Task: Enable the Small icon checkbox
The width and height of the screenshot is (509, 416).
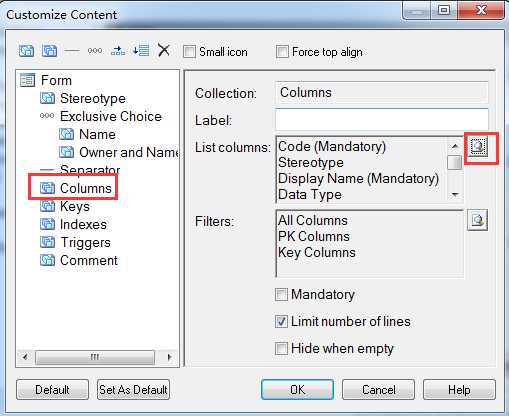Action: (x=189, y=52)
